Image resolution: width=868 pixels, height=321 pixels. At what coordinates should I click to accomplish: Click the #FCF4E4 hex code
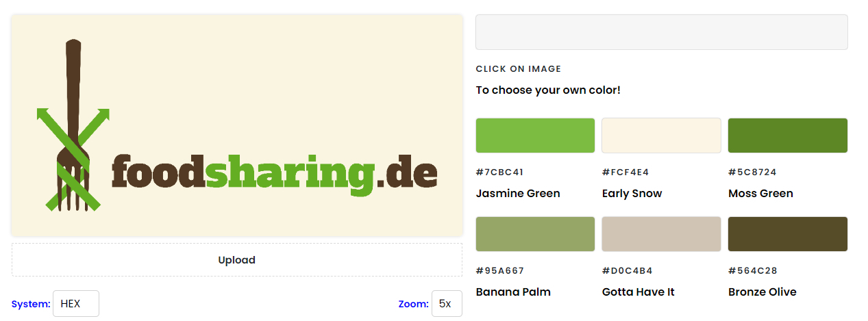(625, 172)
